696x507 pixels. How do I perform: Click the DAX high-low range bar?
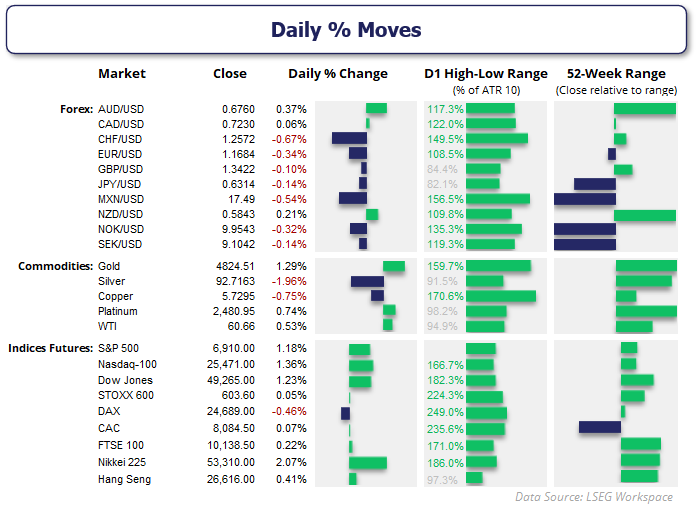486,412
